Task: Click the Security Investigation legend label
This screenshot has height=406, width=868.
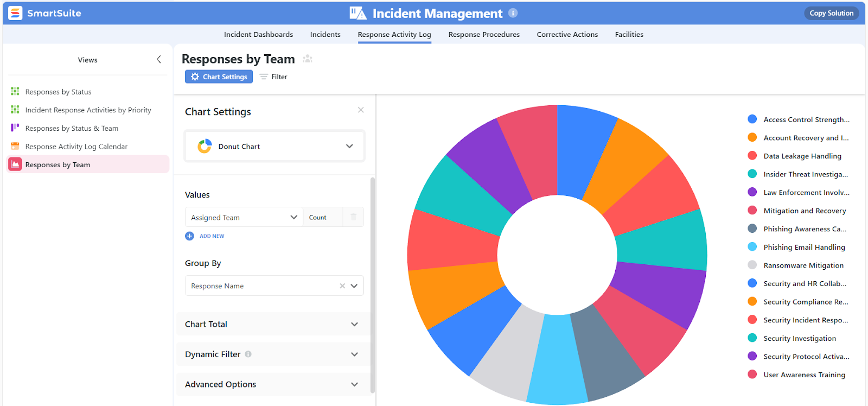Action: pyautogui.click(x=800, y=338)
